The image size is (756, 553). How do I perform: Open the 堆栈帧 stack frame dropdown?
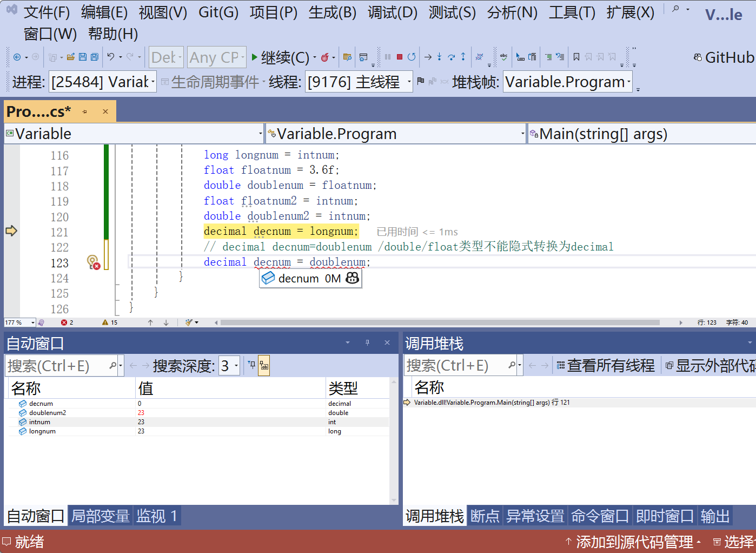pyautogui.click(x=568, y=82)
